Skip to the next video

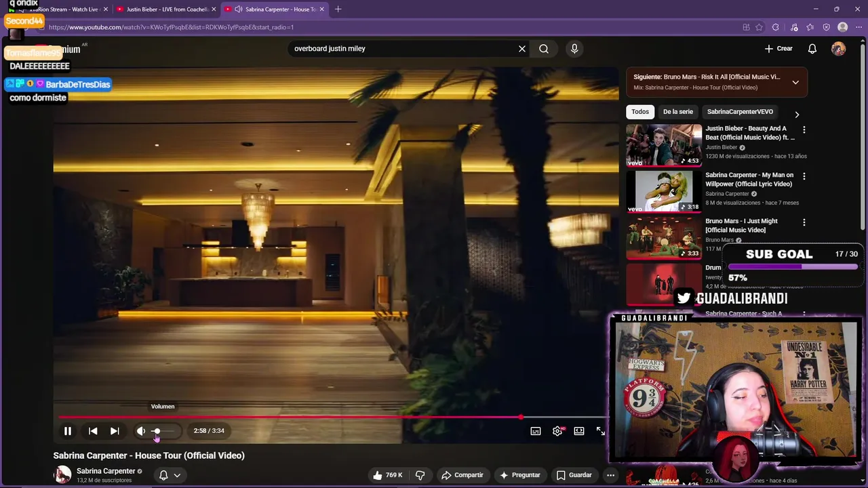tap(115, 431)
